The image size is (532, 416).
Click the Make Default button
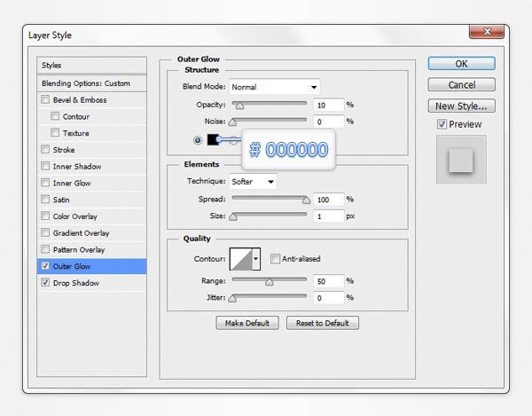coord(247,323)
